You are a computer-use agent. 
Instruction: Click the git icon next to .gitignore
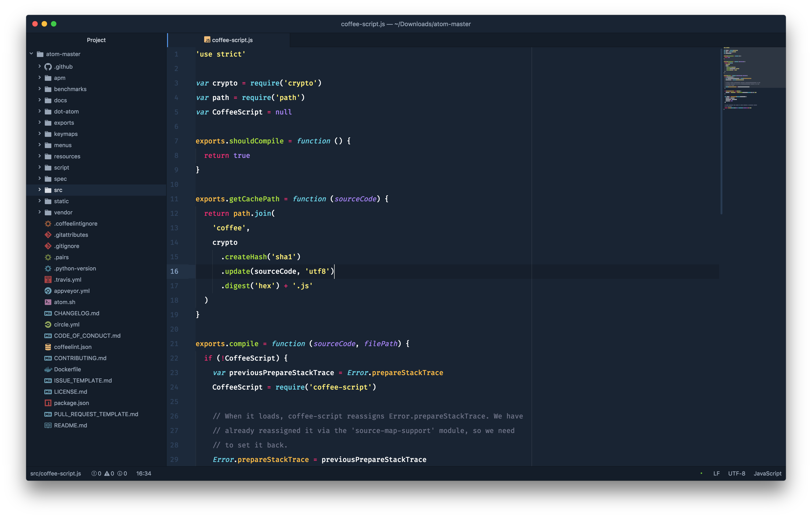48,246
